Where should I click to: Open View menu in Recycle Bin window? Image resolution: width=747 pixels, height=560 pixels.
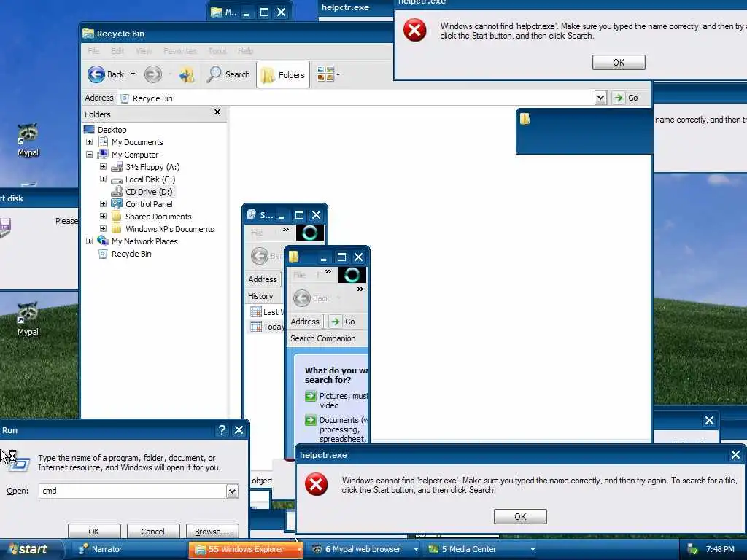[x=144, y=50]
